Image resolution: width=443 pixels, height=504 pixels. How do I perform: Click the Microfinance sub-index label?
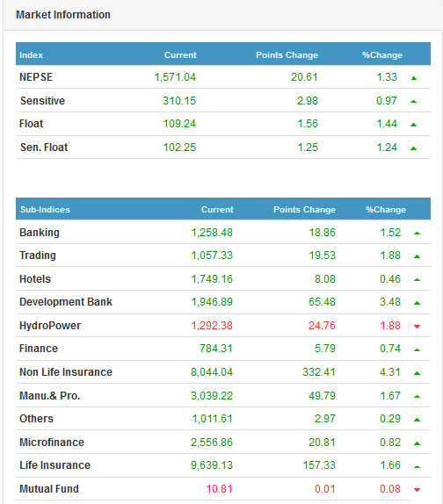[52, 443]
